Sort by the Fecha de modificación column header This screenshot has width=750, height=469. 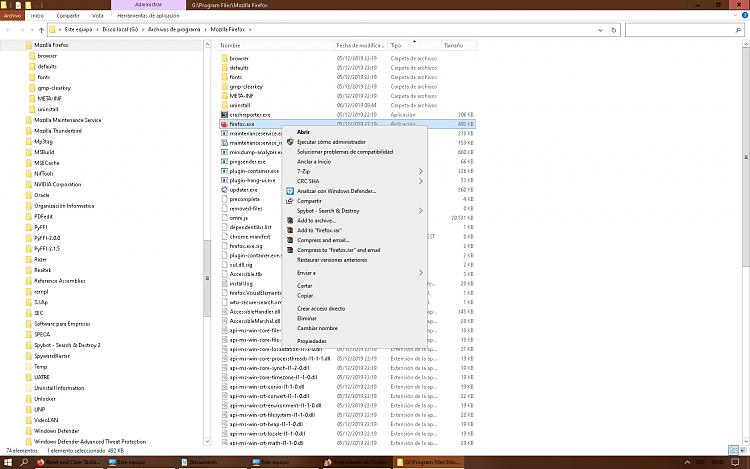point(360,45)
